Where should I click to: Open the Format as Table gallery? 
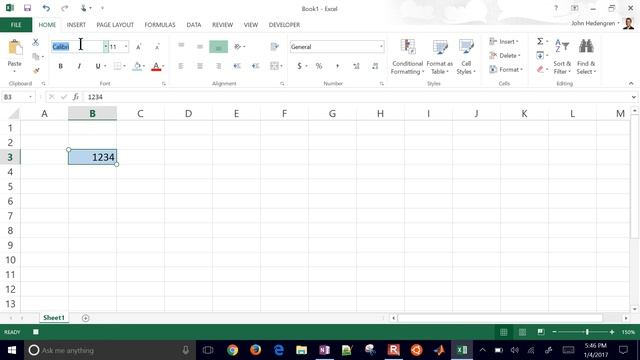[440, 57]
